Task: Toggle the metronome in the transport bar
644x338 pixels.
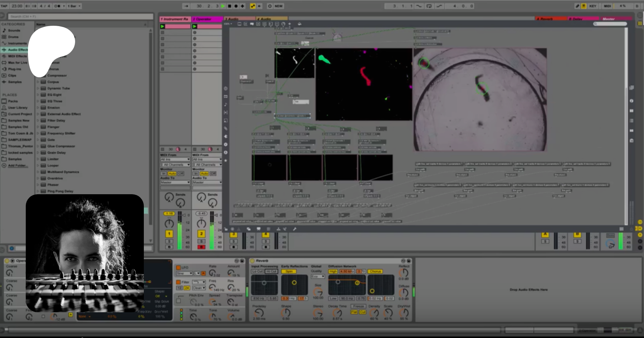Action: (57, 6)
